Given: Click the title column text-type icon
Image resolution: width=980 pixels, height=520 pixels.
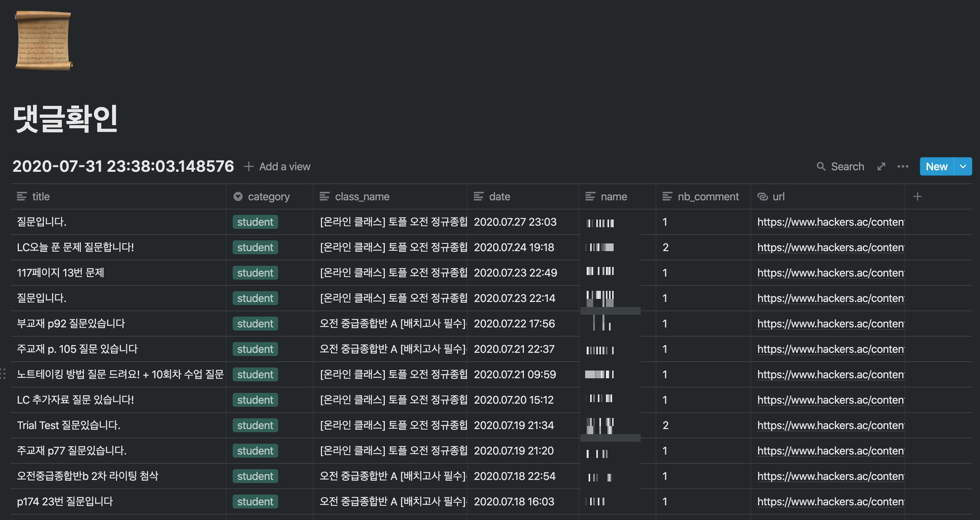Looking at the screenshot, I should pyautogui.click(x=22, y=196).
